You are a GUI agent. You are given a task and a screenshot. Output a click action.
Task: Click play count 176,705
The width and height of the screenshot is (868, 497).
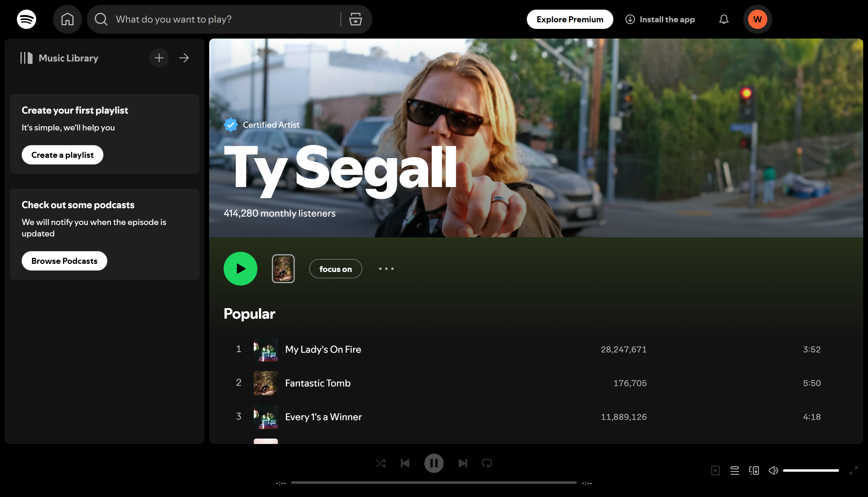pos(630,383)
